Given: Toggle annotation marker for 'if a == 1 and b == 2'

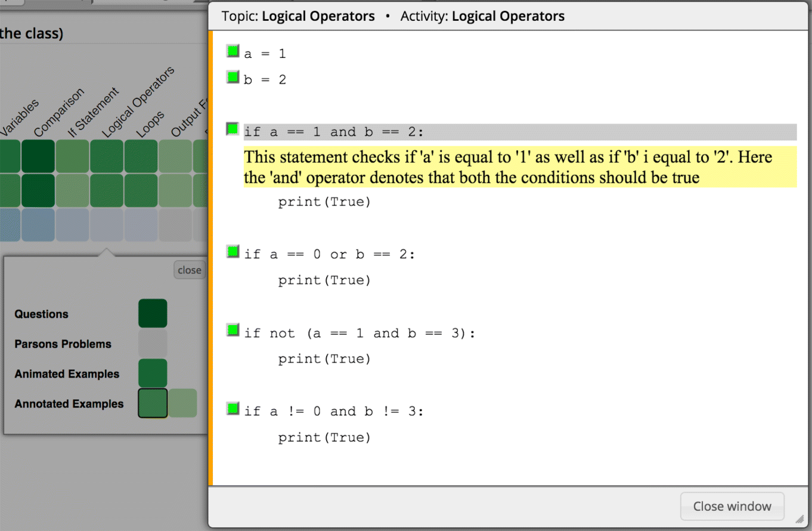Looking at the screenshot, I should click(233, 129).
